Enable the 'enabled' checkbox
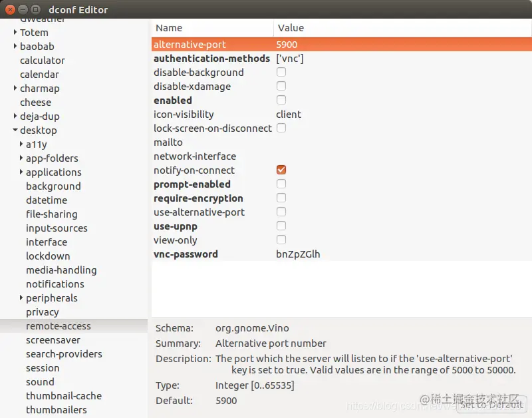The image size is (532, 418). click(x=281, y=100)
